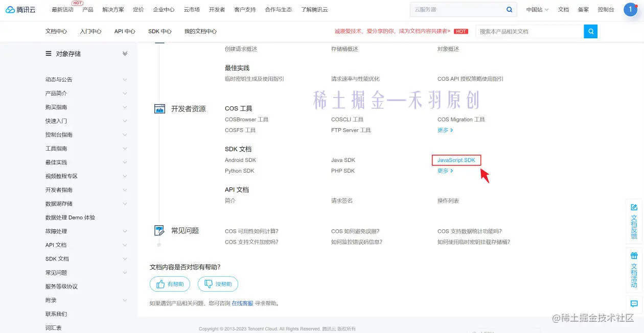Open the COSCLI 工具 link
The image size is (644, 333).
pyautogui.click(x=347, y=120)
